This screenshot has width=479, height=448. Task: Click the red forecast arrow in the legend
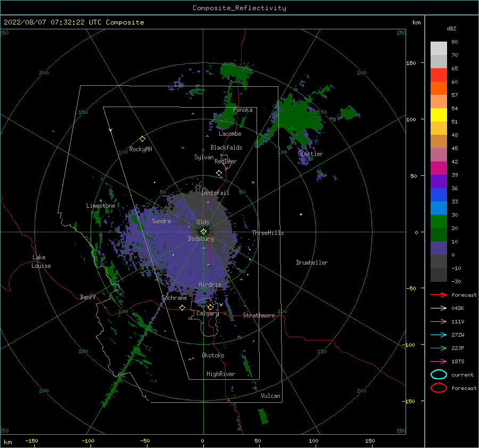click(x=439, y=295)
